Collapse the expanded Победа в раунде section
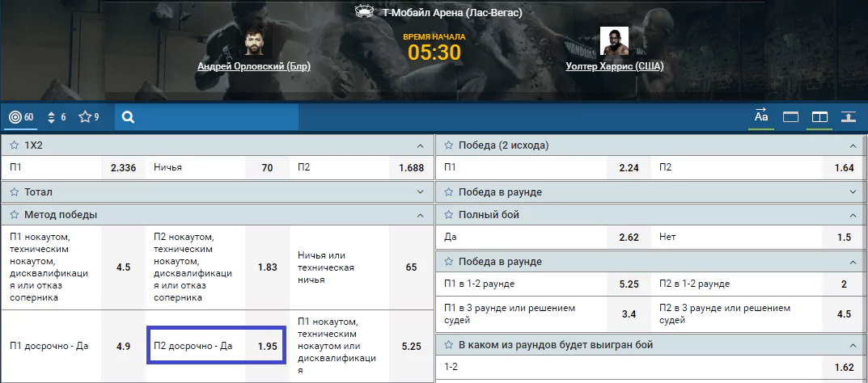 [x=853, y=262]
